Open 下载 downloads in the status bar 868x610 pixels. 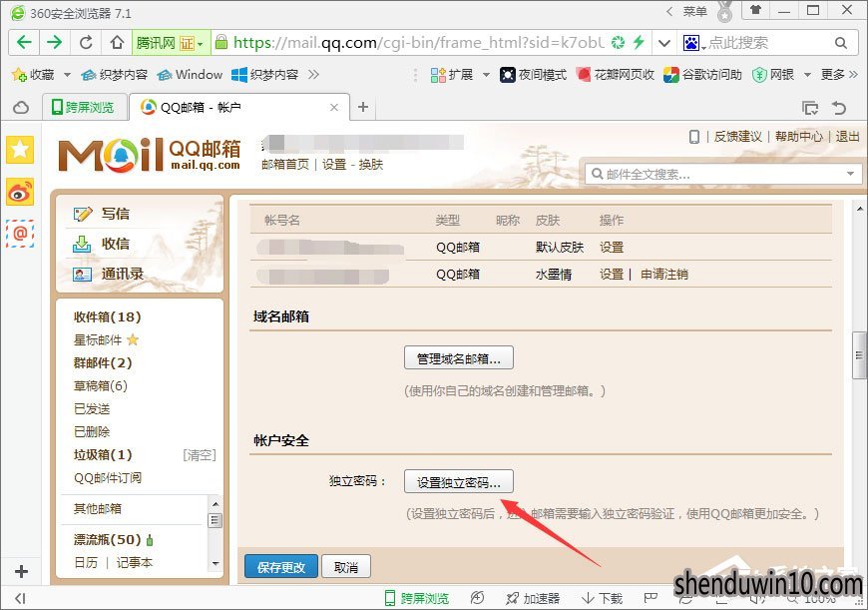603,598
